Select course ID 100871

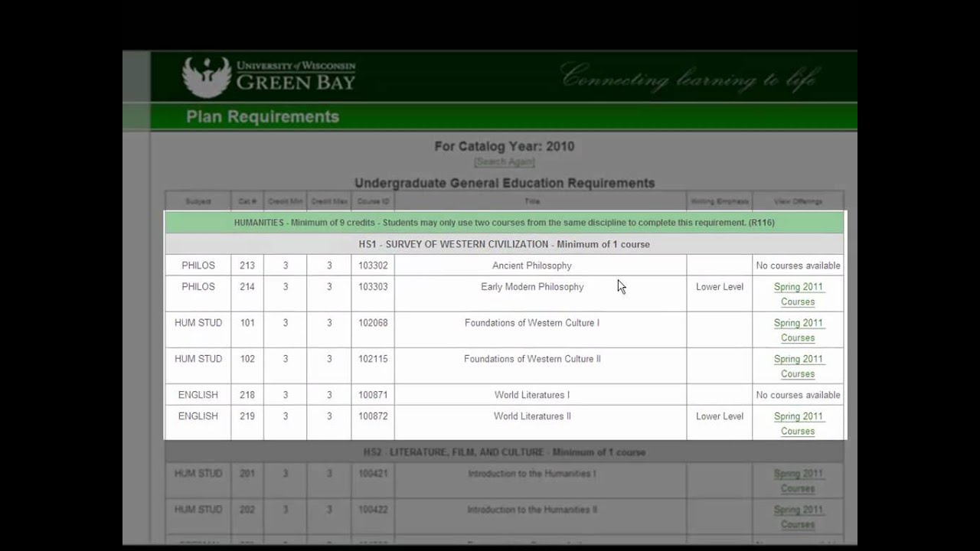click(373, 395)
